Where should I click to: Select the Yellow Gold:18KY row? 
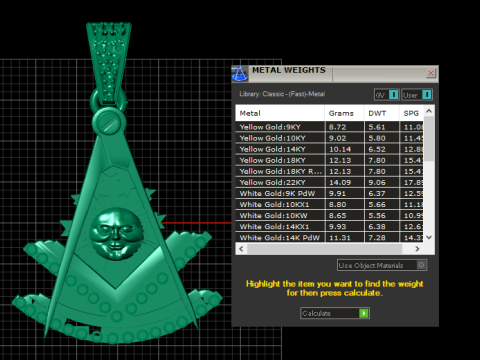coord(330,160)
